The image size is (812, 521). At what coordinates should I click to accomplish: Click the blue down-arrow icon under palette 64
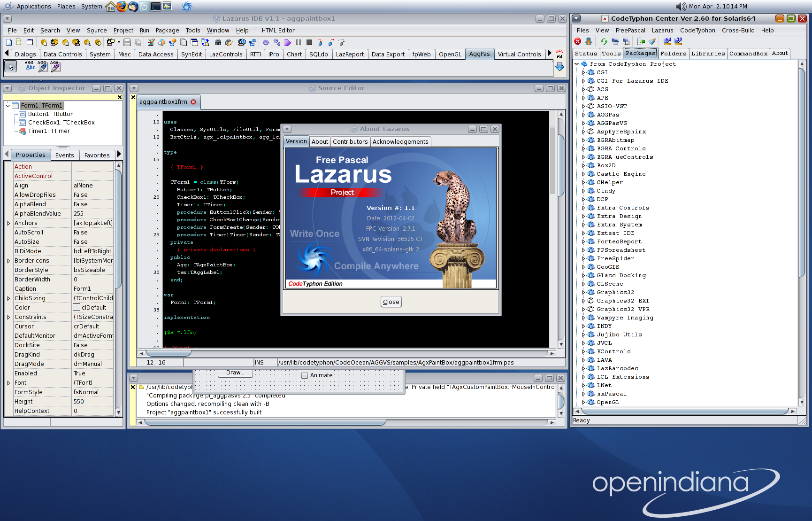559,67
